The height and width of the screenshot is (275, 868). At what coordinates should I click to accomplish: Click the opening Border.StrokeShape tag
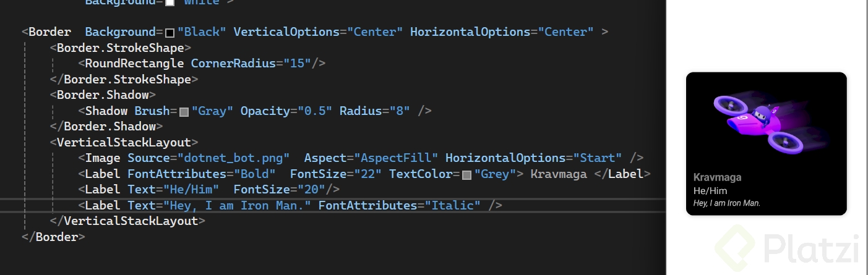(121, 48)
